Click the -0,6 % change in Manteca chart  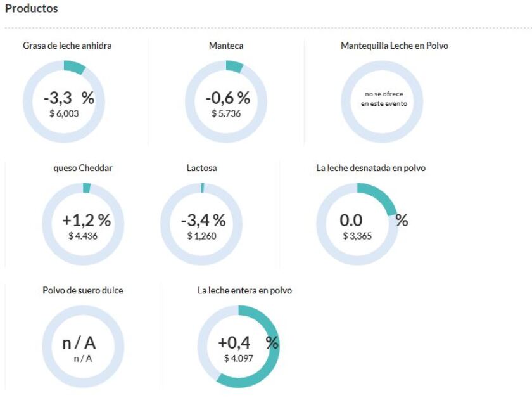pyautogui.click(x=227, y=98)
